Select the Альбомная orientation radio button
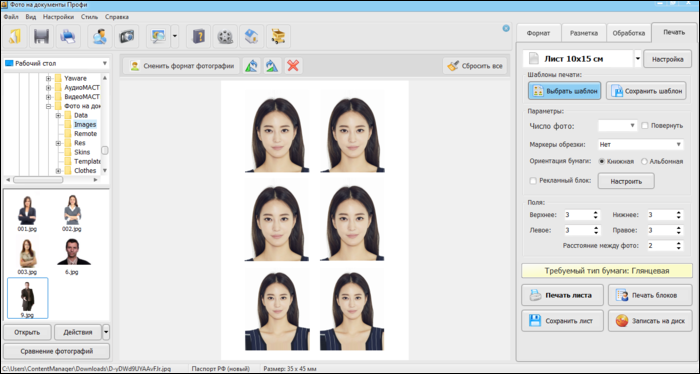 point(644,162)
